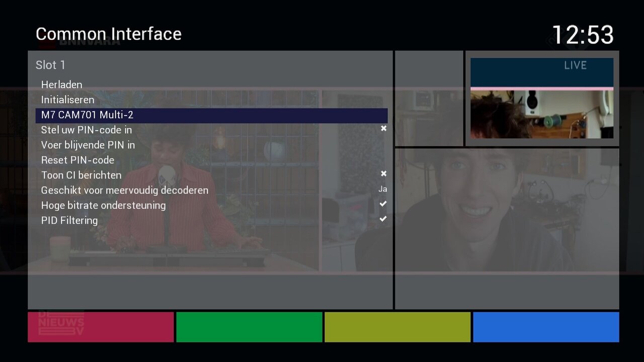Disable the PID Filtering checkmark

[383, 219]
